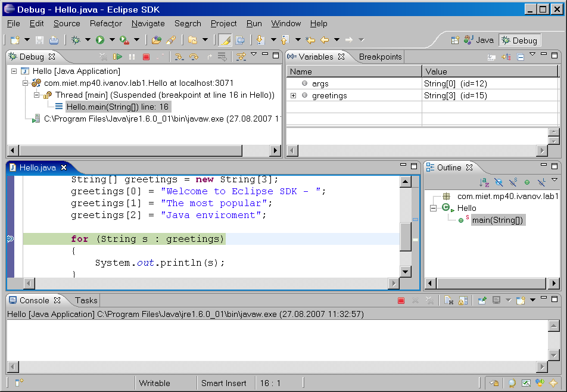Click the Outline horizontal scrollbar thumb

pos(491,283)
